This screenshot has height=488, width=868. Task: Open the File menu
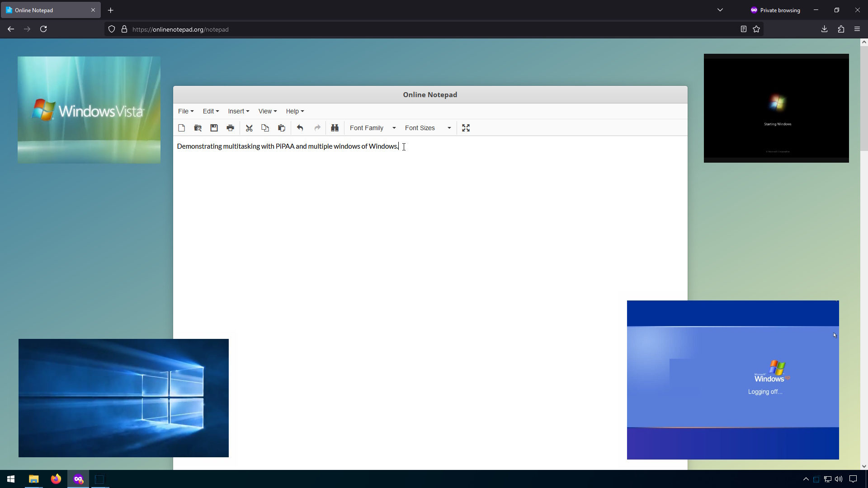point(185,111)
